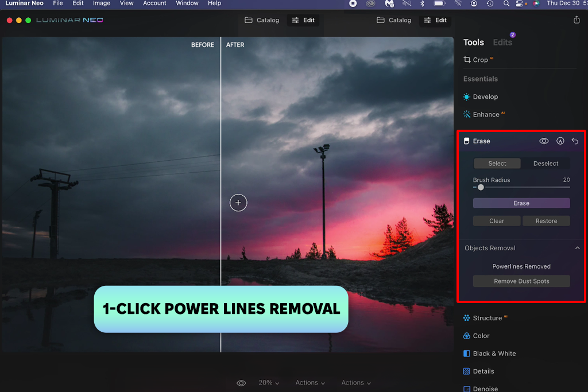Viewport: 588px width, 392px height.
Task: Click the Brush Radius slider handle
Action: click(481, 187)
